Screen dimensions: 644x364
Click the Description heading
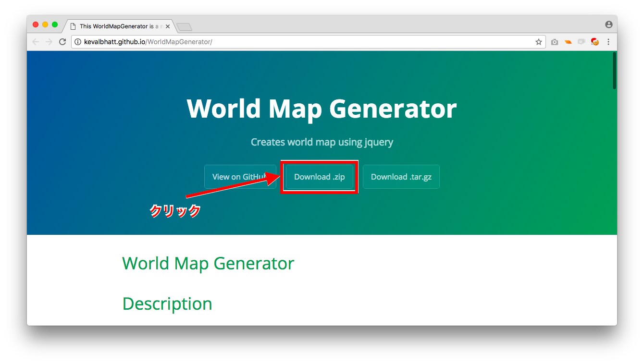[167, 303]
